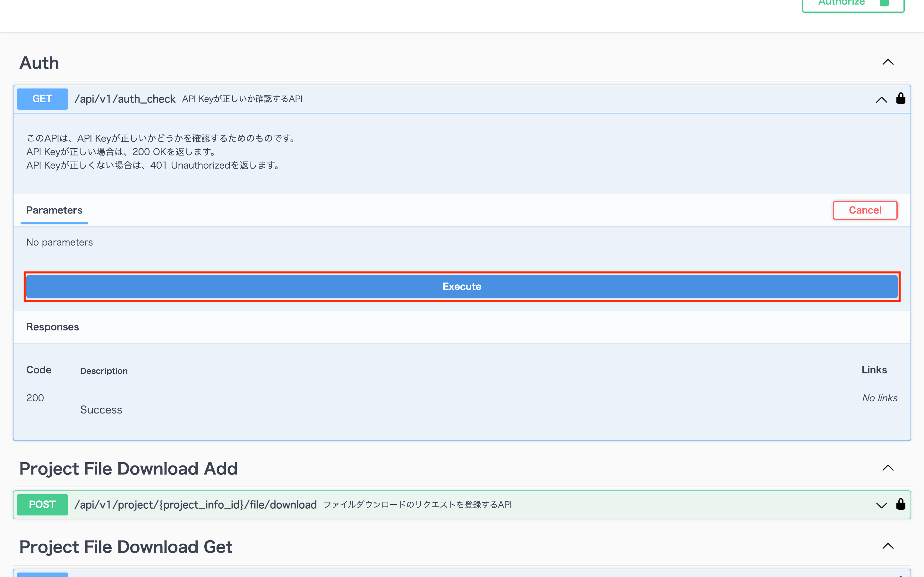
Task: Click the lock icon on POST file/download endpoint
Action: 901,505
